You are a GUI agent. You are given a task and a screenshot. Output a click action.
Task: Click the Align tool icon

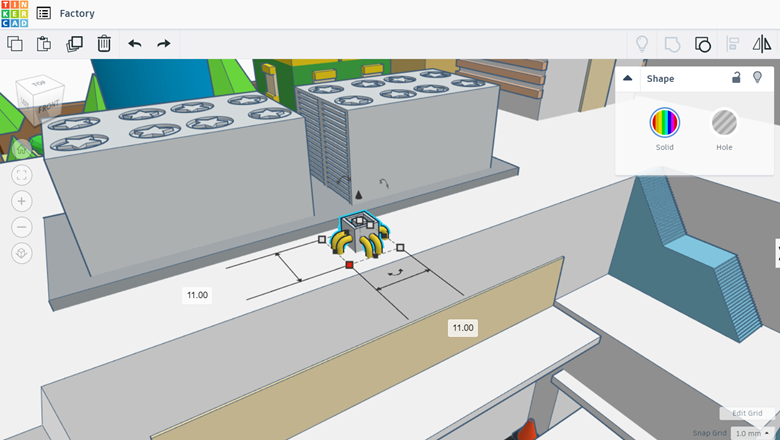point(732,44)
